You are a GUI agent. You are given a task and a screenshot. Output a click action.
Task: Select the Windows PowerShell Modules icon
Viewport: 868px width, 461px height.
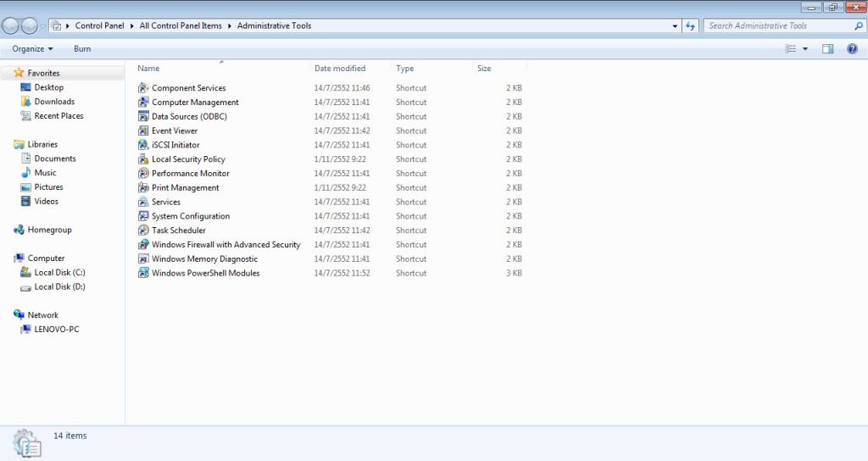[143, 273]
